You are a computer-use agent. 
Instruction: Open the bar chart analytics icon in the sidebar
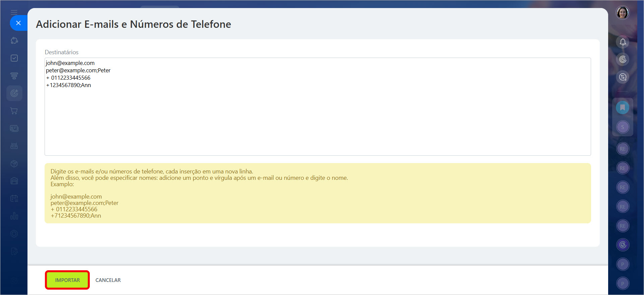(14, 216)
